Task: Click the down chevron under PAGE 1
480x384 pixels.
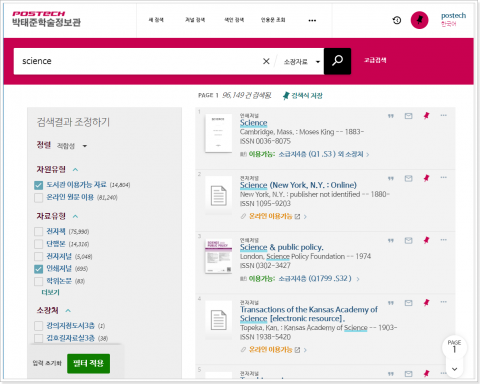Action: coord(454,369)
